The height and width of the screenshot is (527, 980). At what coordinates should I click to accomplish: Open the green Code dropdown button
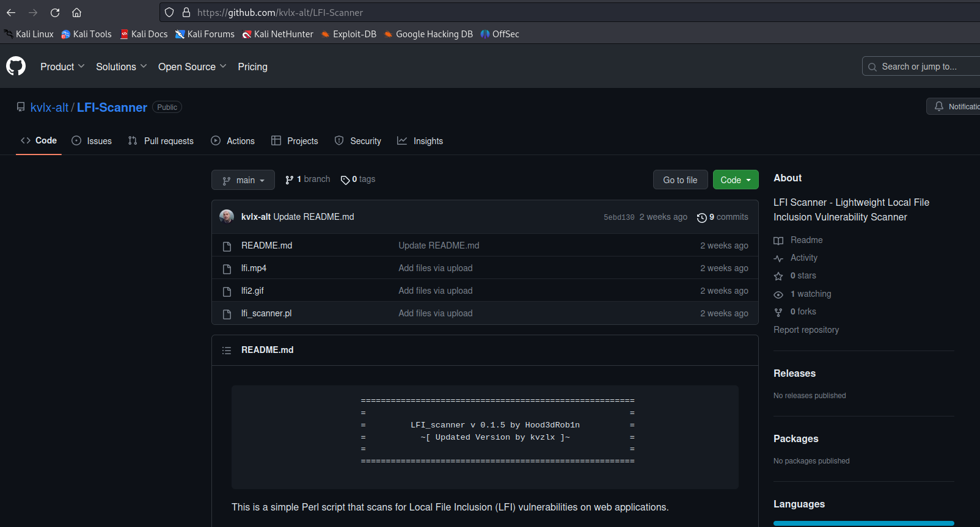point(736,180)
